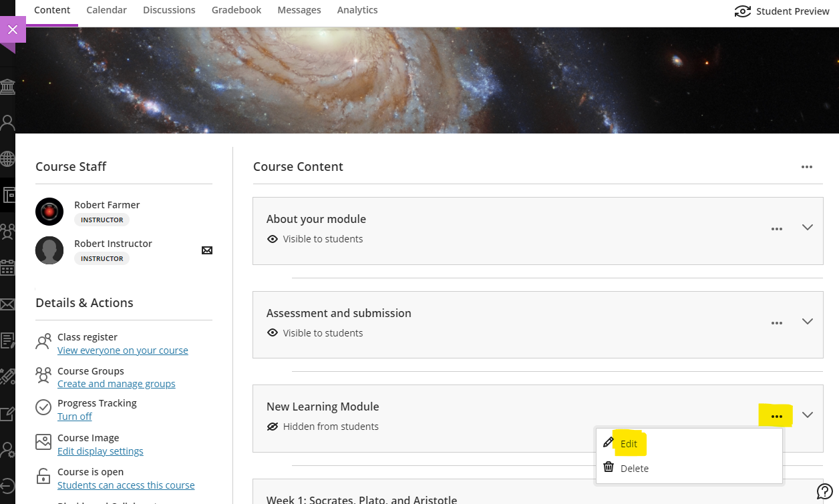Expand the About your module section
The height and width of the screenshot is (504, 839).
pyautogui.click(x=808, y=228)
